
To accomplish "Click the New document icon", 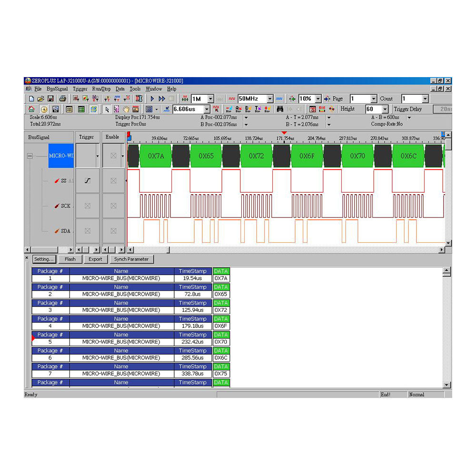I will [x=30, y=98].
